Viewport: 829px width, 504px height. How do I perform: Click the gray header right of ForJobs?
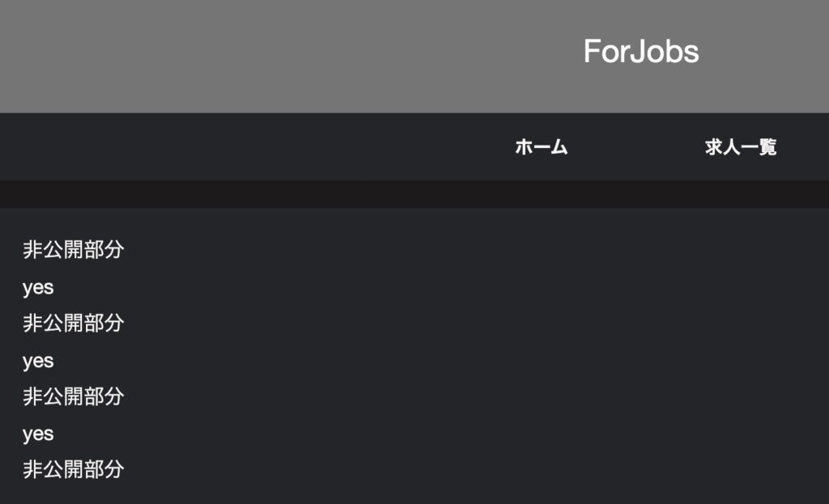(x=769, y=52)
